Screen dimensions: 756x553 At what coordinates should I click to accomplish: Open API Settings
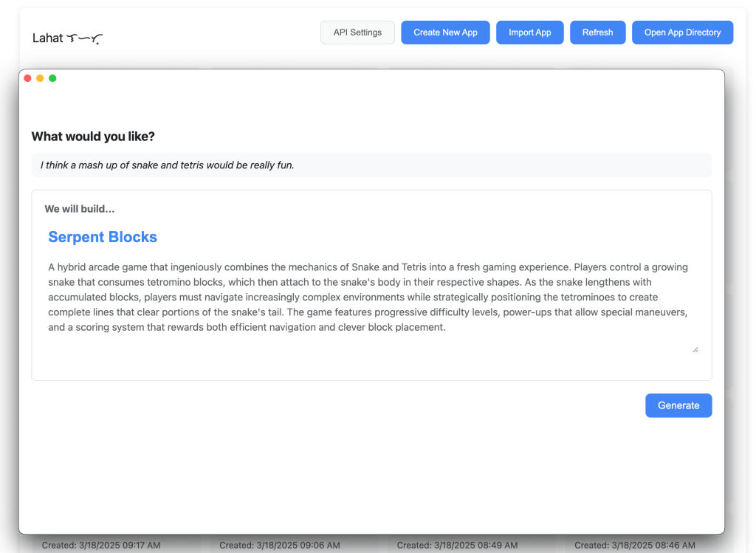click(x=357, y=32)
